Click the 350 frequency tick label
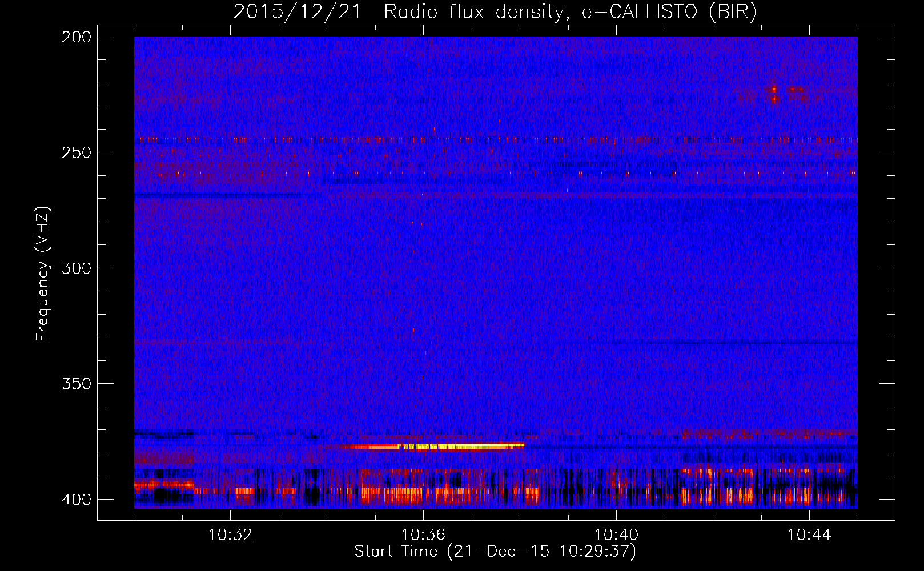 (x=77, y=383)
